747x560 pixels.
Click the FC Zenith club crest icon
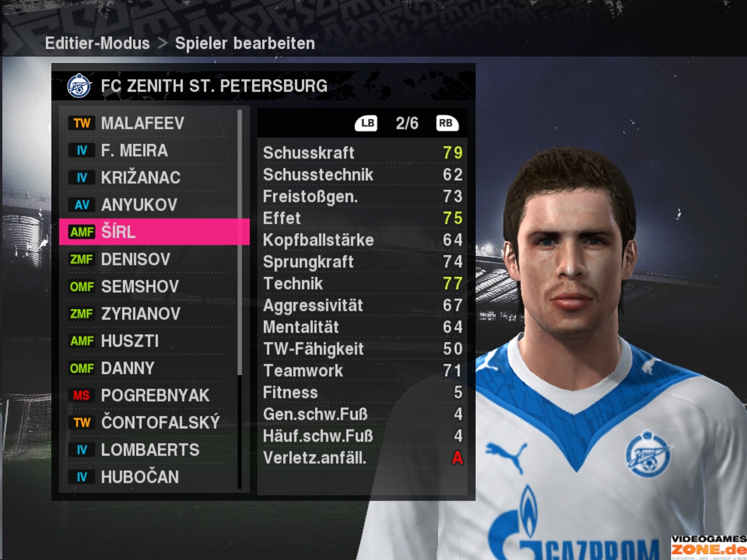[79, 86]
